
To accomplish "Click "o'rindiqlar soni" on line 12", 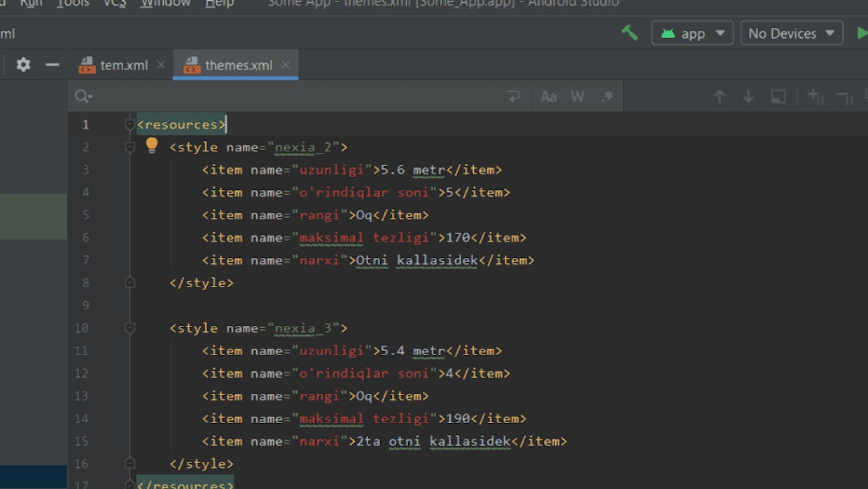I will pos(364,373).
